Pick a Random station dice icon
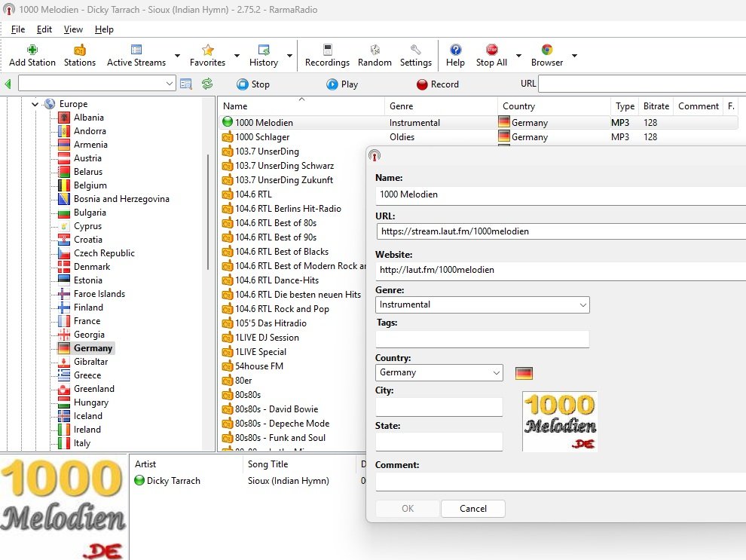Screen dimensions: 746x560 375,50
